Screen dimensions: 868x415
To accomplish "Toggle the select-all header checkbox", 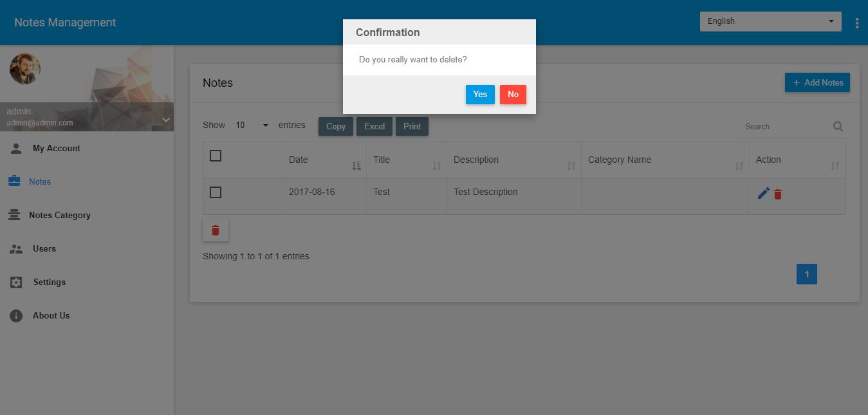I will point(216,156).
